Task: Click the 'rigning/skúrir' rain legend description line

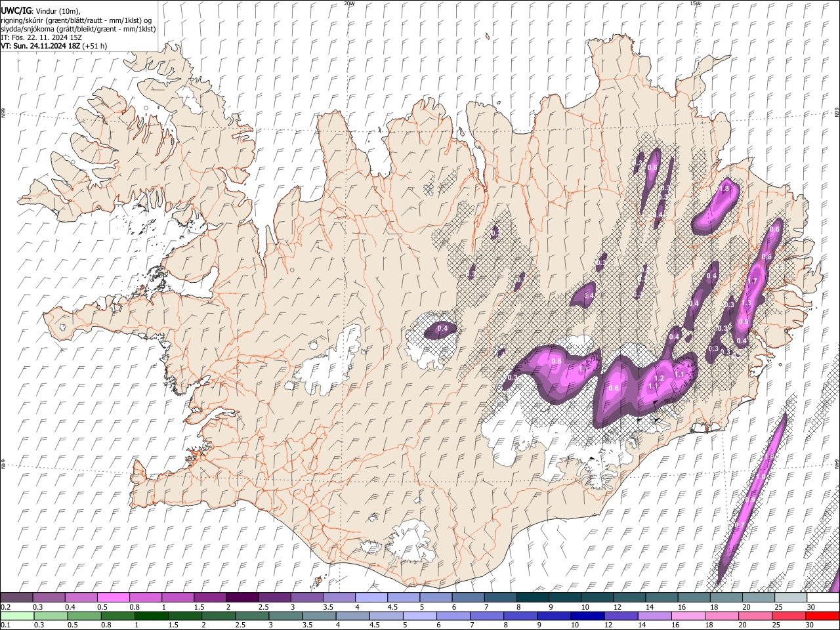Action: pos(76,20)
